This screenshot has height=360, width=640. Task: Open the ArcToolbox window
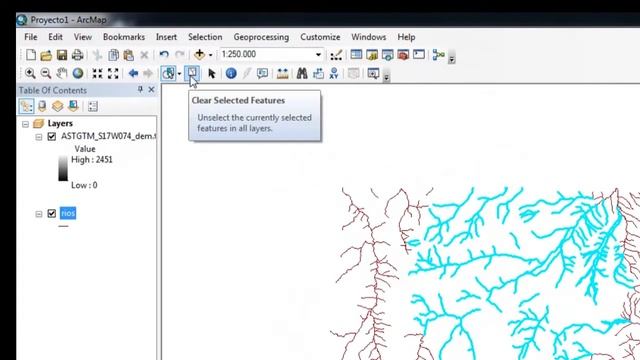tap(403, 55)
